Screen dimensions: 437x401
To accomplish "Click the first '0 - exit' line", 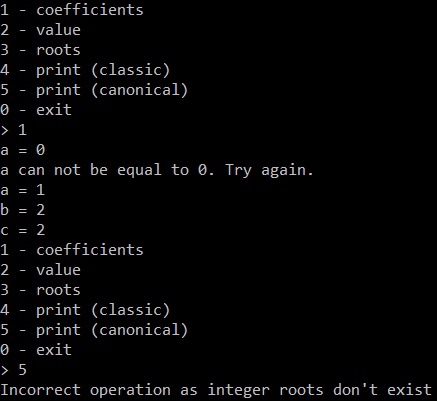I will tap(36, 110).
